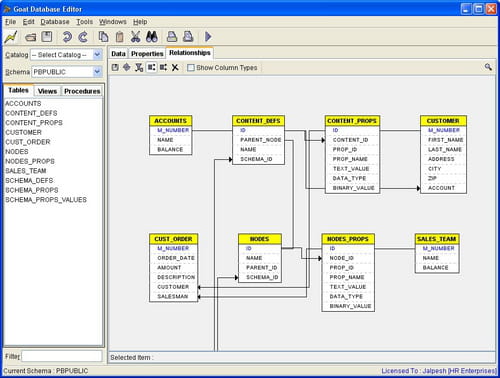Click the open folder toolbar icon
The image size is (500, 378).
coord(31,37)
